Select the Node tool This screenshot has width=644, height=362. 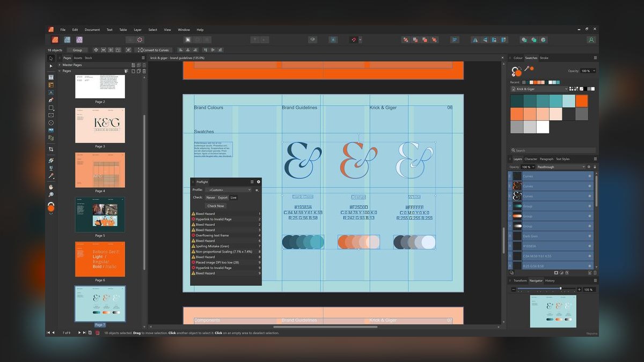51,66
